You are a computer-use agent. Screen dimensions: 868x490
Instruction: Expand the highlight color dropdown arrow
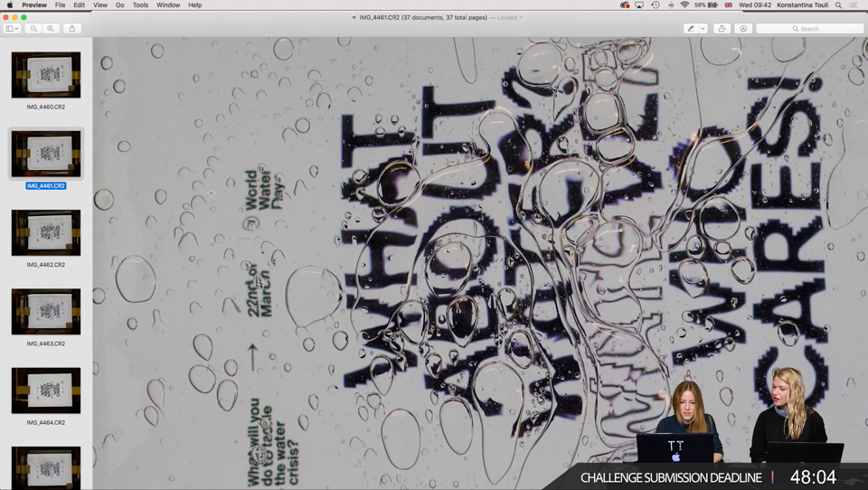[703, 28]
